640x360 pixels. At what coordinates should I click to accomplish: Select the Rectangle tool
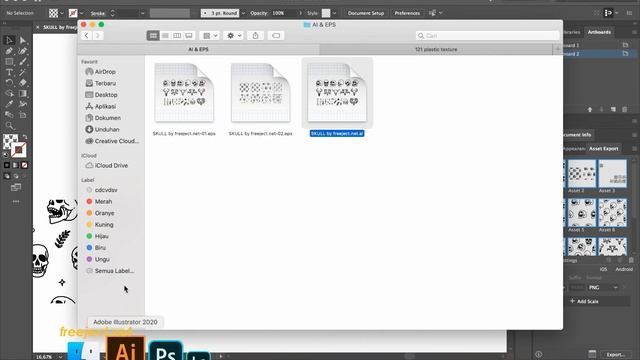(x=9, y=62)
